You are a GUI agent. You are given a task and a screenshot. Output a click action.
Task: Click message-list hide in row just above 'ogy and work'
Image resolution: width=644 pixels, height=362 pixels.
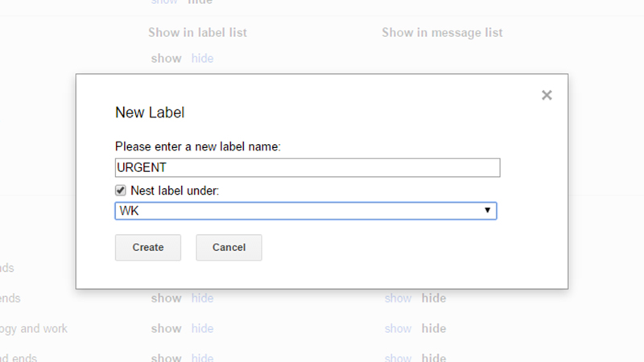[x=434, y=298]
